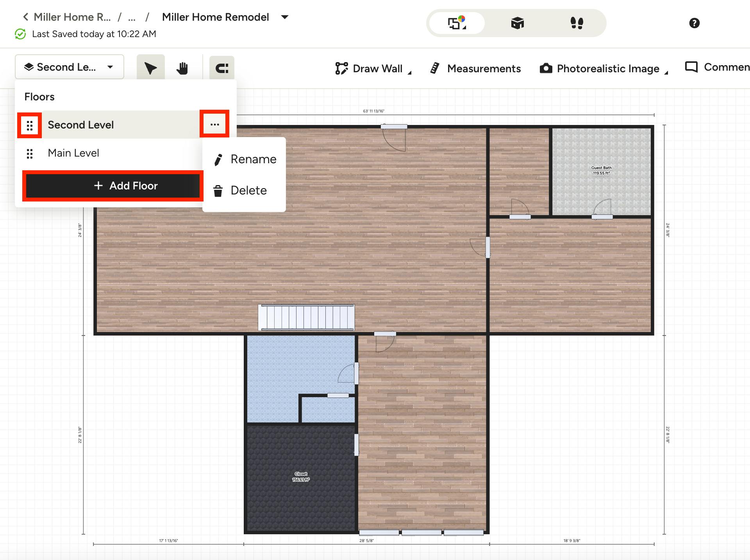Click the drag handle for Second Level
The height and width of the screenshot is (560, 750).
click(x=30, y=125)
